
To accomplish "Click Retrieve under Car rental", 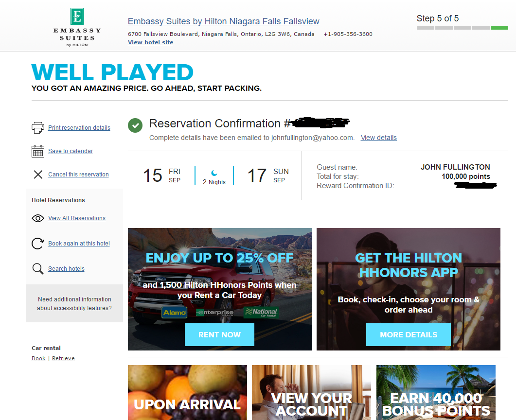I will pyautogui.click(x=63, y=358).
